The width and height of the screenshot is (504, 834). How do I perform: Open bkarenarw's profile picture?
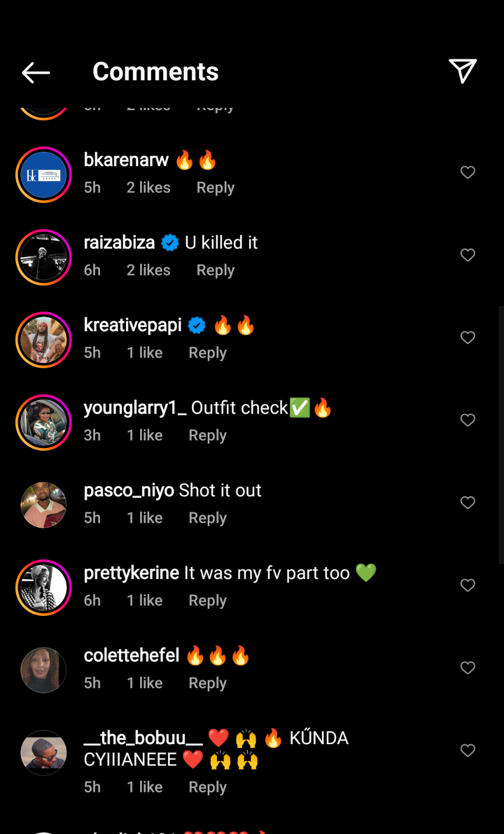click(x=44, y=175)
